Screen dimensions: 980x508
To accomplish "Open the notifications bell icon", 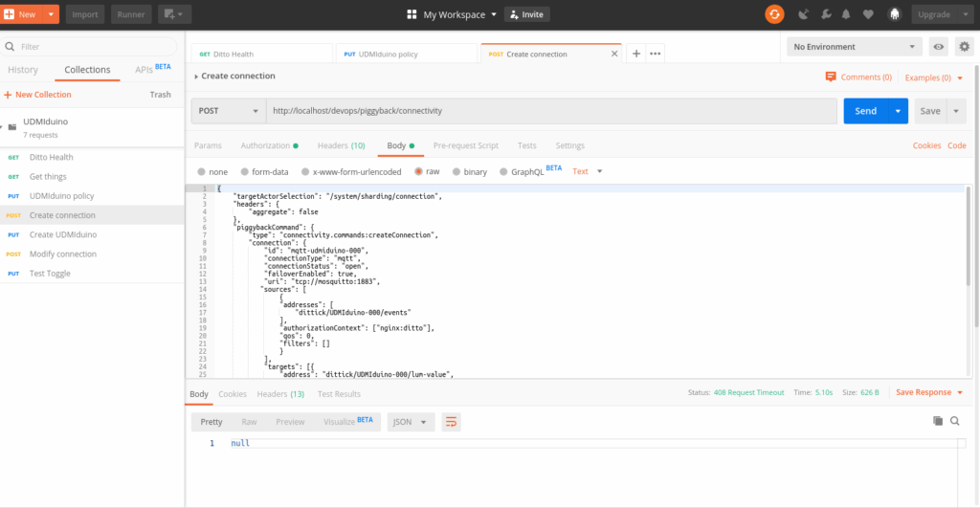I will [846, 14].
